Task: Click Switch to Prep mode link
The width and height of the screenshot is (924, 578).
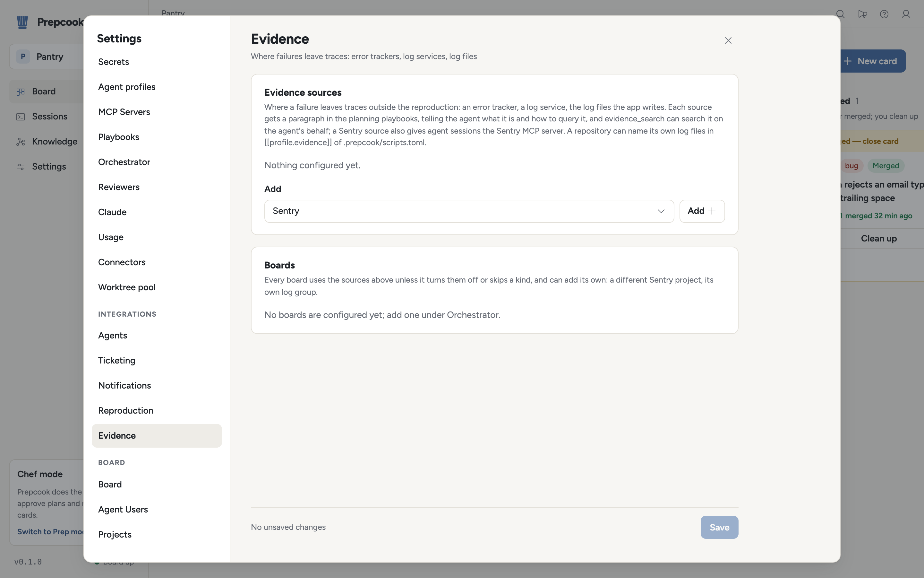Action: pyautogui.click(x=50, y=532)
